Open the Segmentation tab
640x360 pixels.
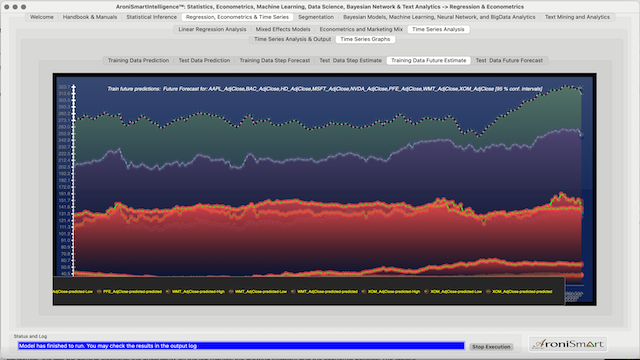(316, 17)
